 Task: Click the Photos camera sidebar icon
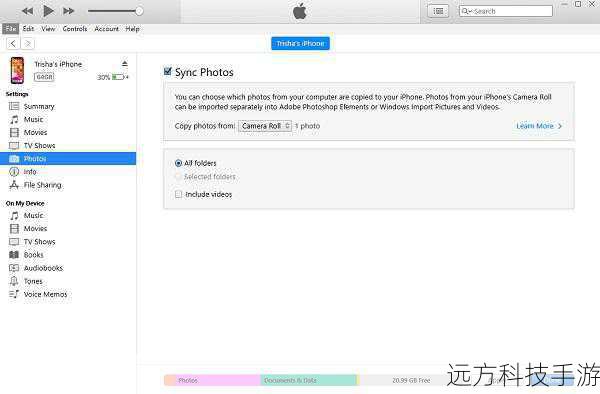point(14,158)
